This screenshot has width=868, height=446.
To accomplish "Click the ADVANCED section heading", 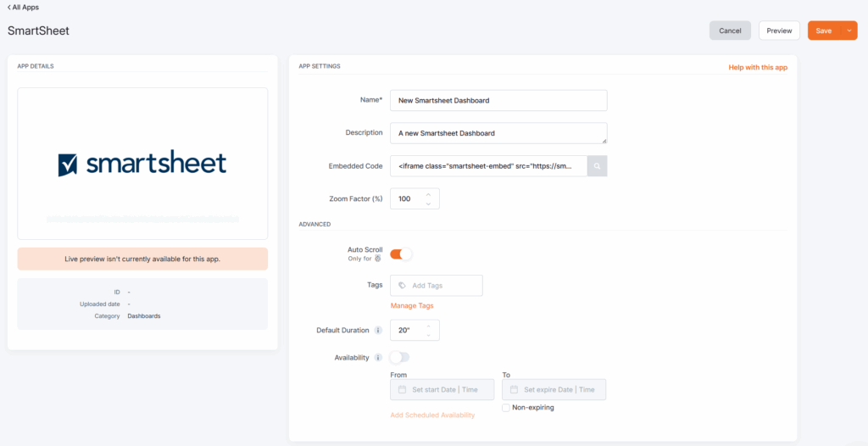I will [x=314, y=225].
